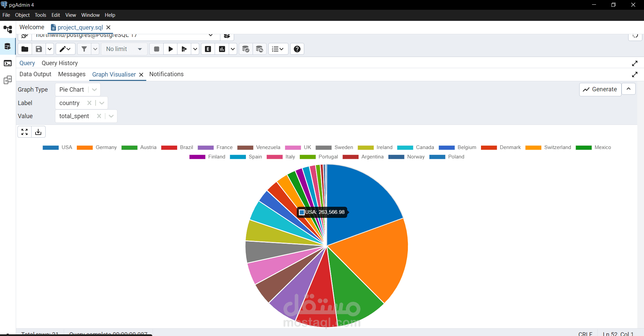The image size is (644, 336).
Task: Click the reset layout icon at top right
Action: pos(635,36)
